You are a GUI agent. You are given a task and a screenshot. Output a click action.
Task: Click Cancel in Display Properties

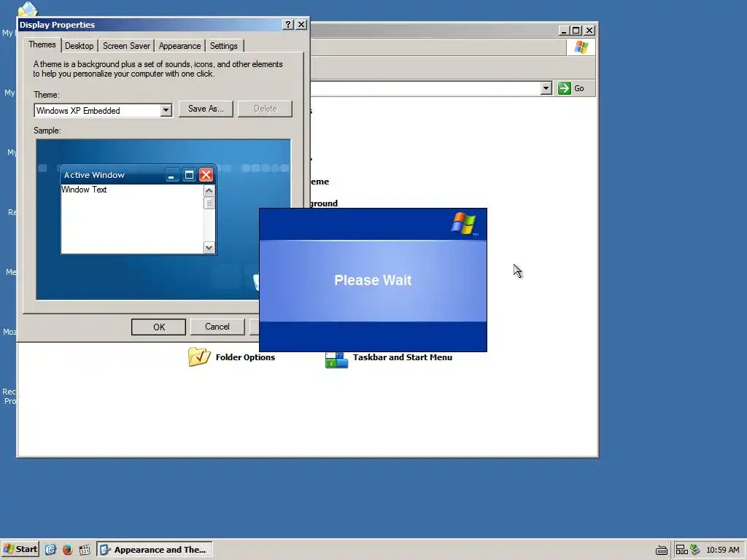217,327
